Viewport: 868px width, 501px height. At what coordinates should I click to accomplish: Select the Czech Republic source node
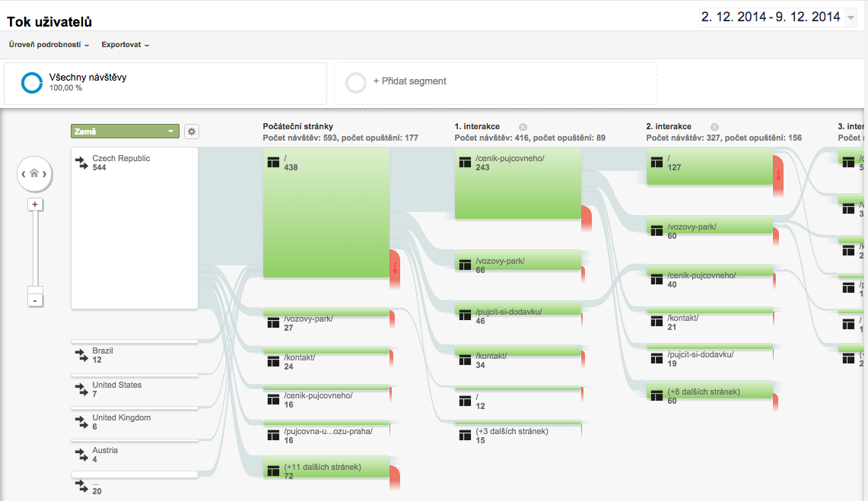coord(135,228)
